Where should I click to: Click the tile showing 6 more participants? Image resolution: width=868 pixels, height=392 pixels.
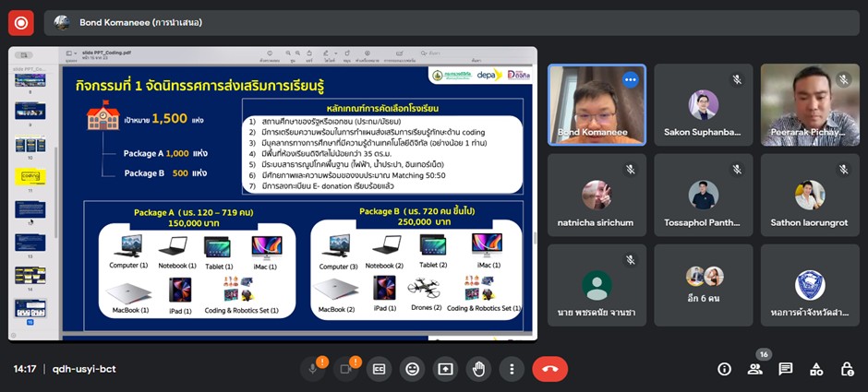coord(704,286)
